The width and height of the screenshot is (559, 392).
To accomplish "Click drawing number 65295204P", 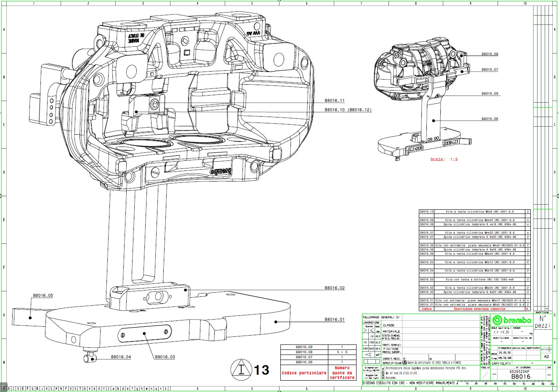I will [x=519, y=372].
